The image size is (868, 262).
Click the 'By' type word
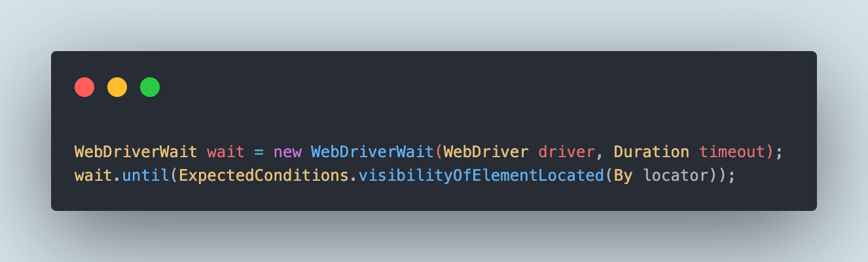tap(623, 176)
